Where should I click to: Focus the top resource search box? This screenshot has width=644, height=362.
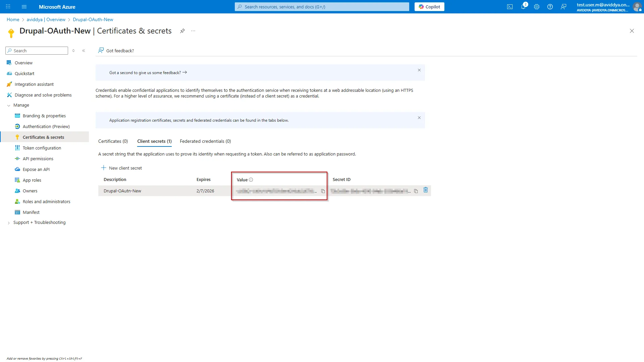[322, 7]
